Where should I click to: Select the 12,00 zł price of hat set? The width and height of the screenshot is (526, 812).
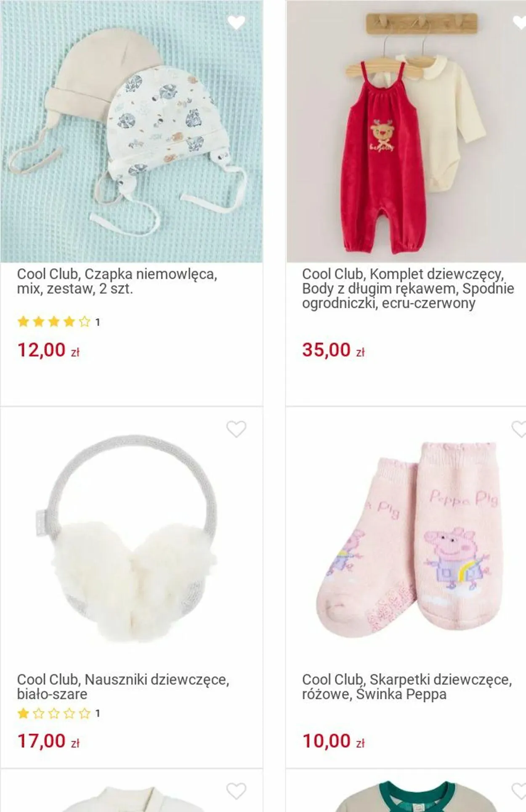(48, 350)
